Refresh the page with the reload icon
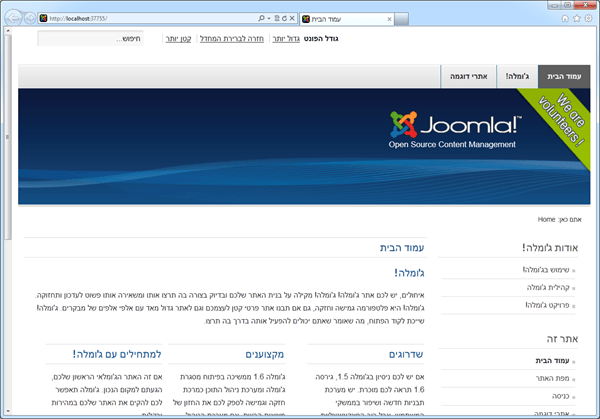The width and height of the screenshot is (600, 419). coord(284,18)
